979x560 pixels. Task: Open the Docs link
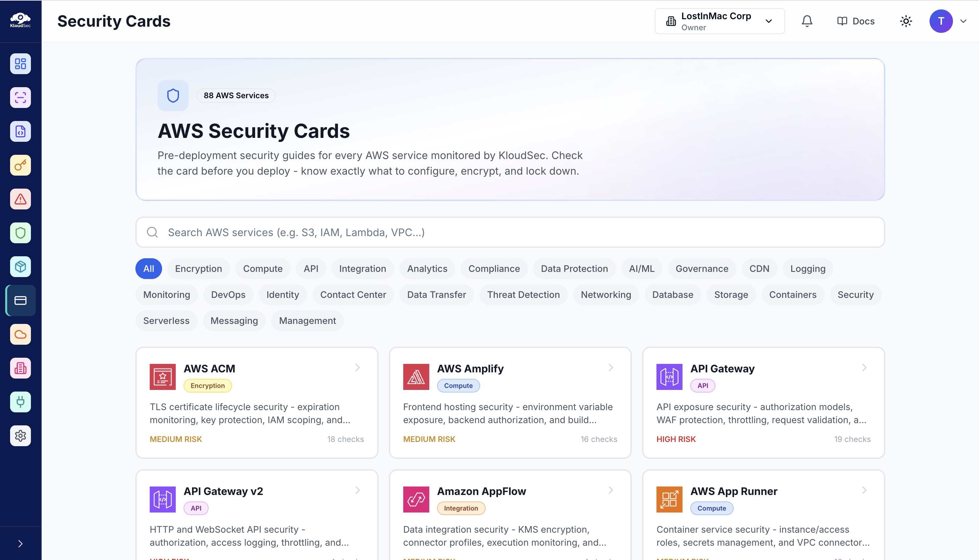(856, 21)
